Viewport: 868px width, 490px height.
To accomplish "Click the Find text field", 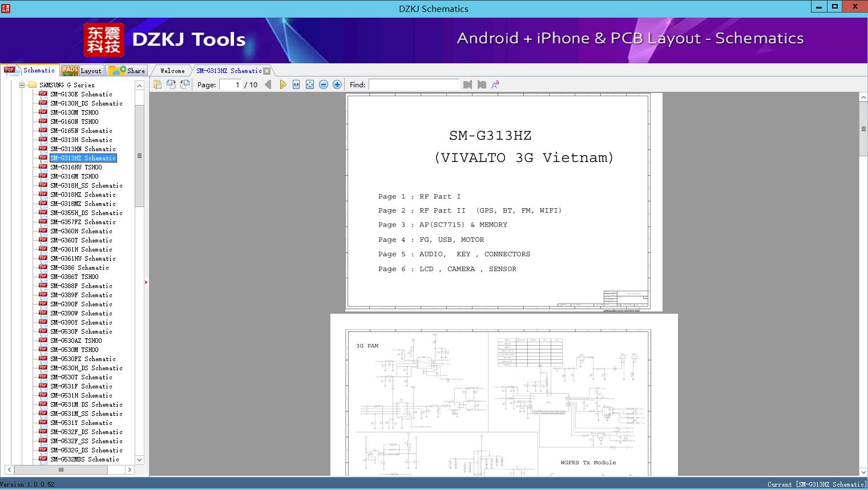I will 414,84.
